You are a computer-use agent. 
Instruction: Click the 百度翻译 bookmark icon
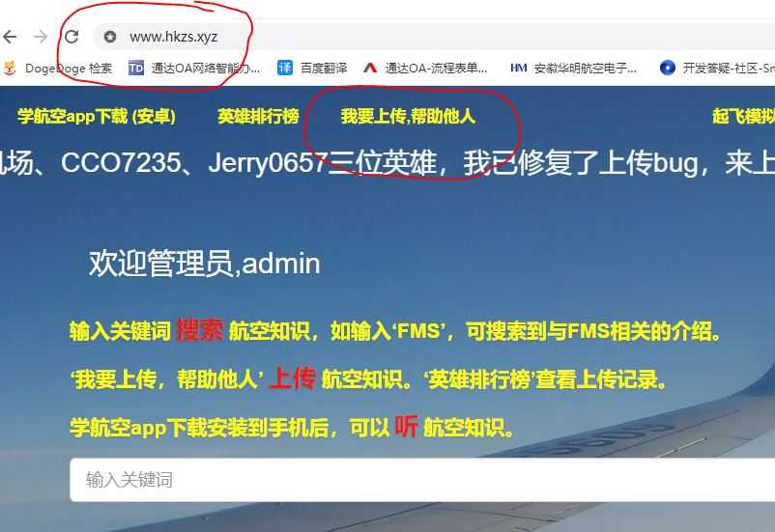[285, 68]
